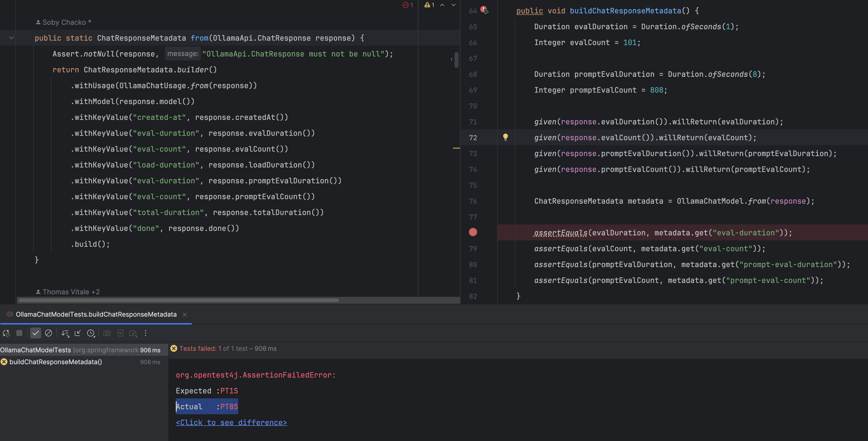Toggle the show passed tests checkmark
The height and width of the screenshot is (441, 868).
(35, 333)
